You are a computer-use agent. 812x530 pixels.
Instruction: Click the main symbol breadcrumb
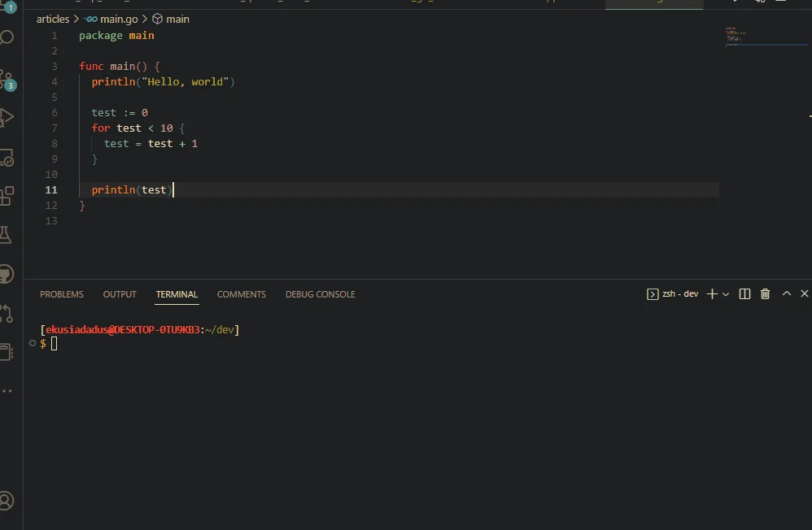pos(171,20)
